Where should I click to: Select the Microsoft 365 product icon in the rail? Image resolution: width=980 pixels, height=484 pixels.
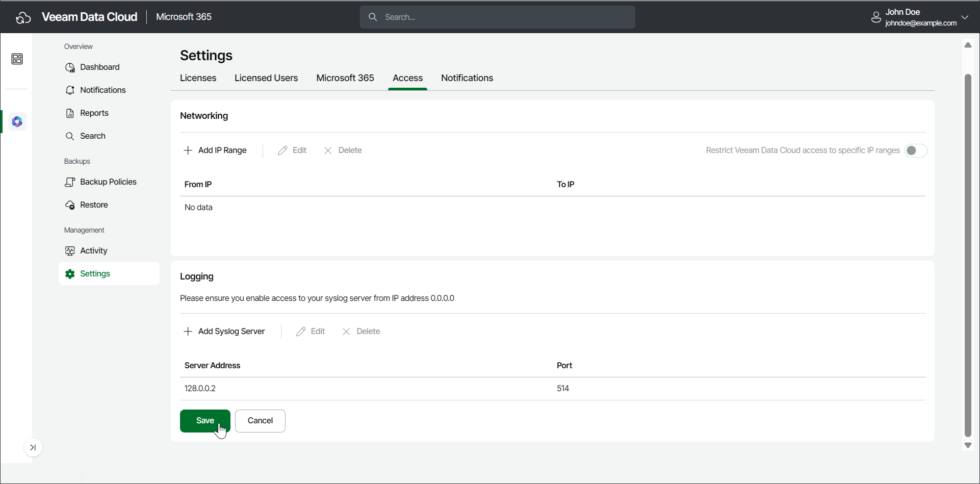click(x=17, y=121)
